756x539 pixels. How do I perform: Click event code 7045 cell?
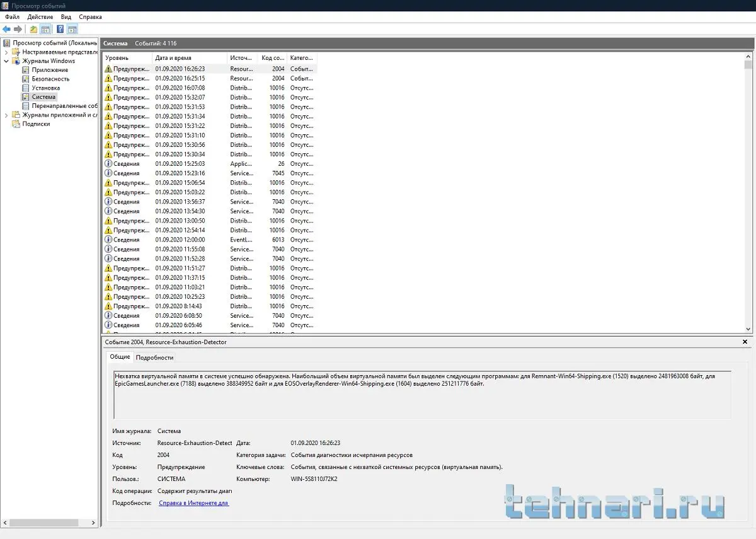[278, 173]
